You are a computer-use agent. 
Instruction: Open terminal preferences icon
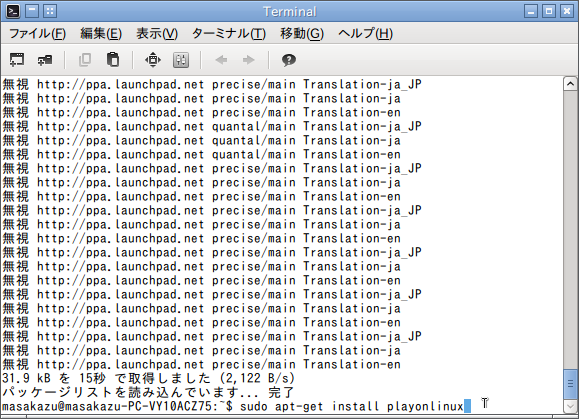181,60
